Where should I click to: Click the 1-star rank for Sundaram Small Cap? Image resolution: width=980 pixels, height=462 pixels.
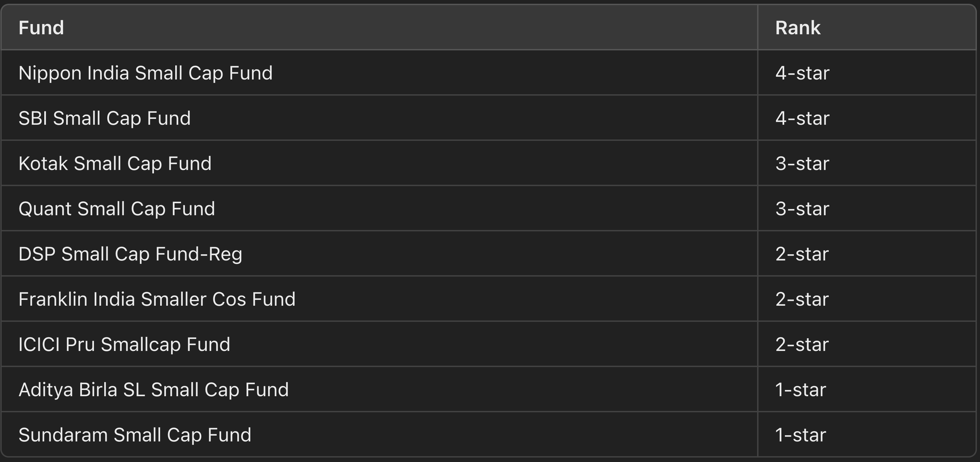[800, 434]
